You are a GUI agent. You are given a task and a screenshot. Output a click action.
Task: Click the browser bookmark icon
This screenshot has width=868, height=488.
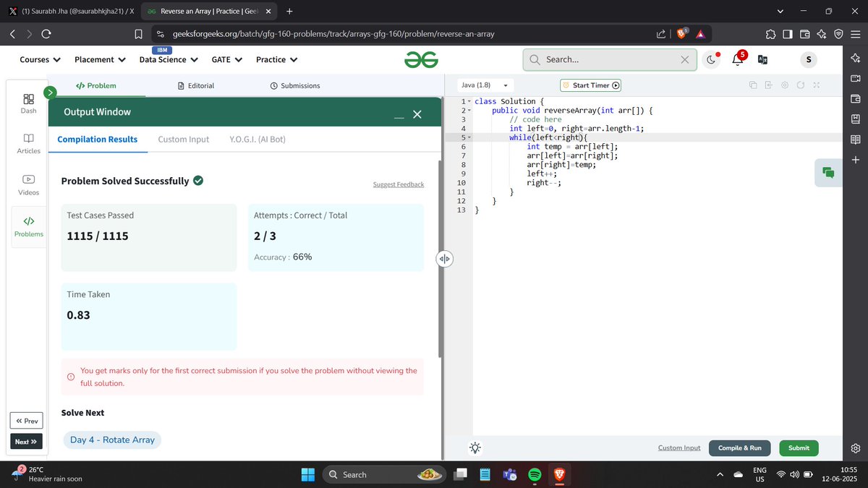click(138, 34)
